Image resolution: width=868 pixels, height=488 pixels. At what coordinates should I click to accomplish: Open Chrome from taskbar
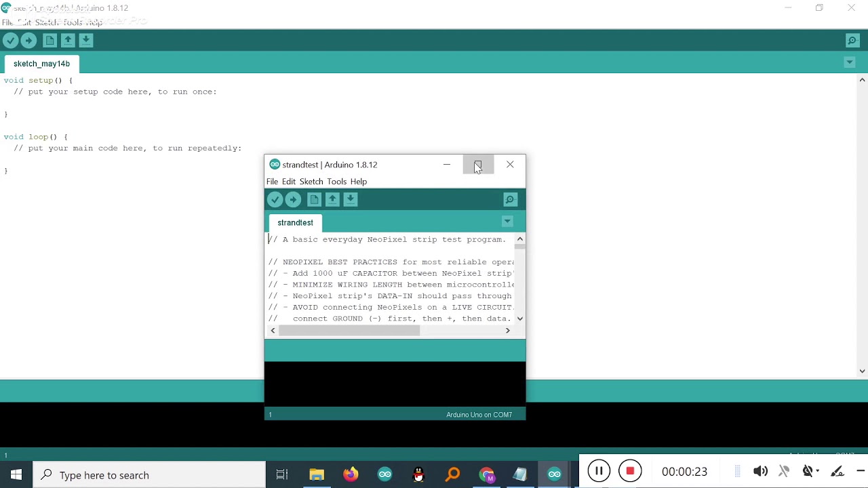click(x=487, y=475)
